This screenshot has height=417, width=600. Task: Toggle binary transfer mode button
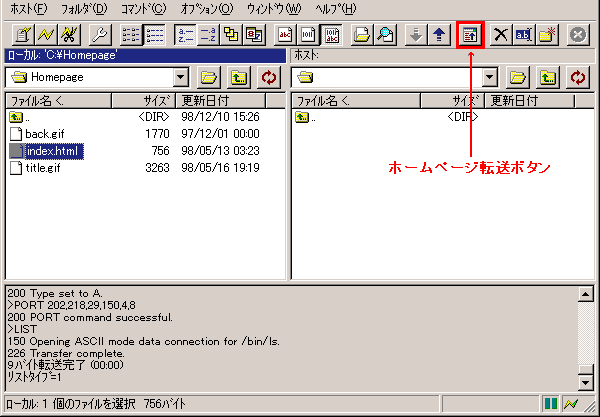tap(308, 34)
